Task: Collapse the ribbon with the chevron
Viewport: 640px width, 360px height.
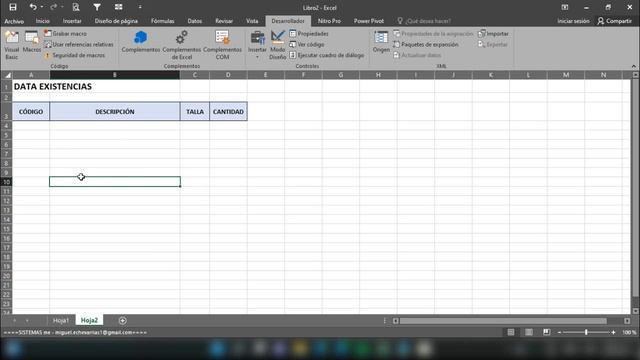Action: pos(633,66)
